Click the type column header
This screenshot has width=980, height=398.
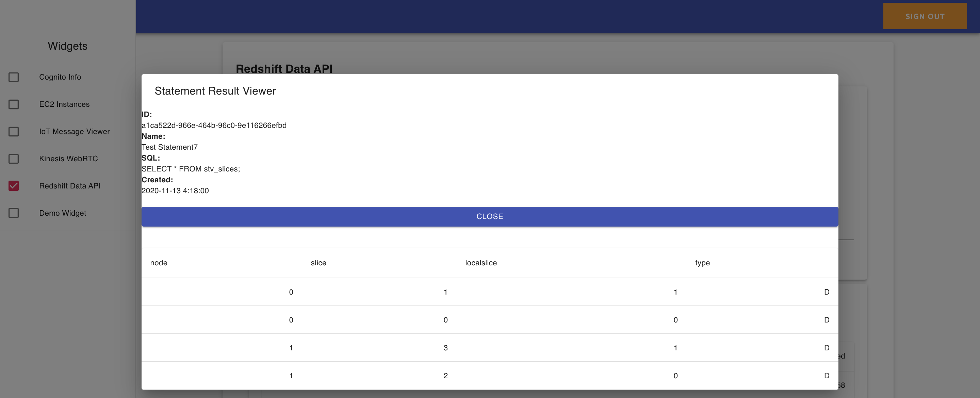(x=702, y=263)
